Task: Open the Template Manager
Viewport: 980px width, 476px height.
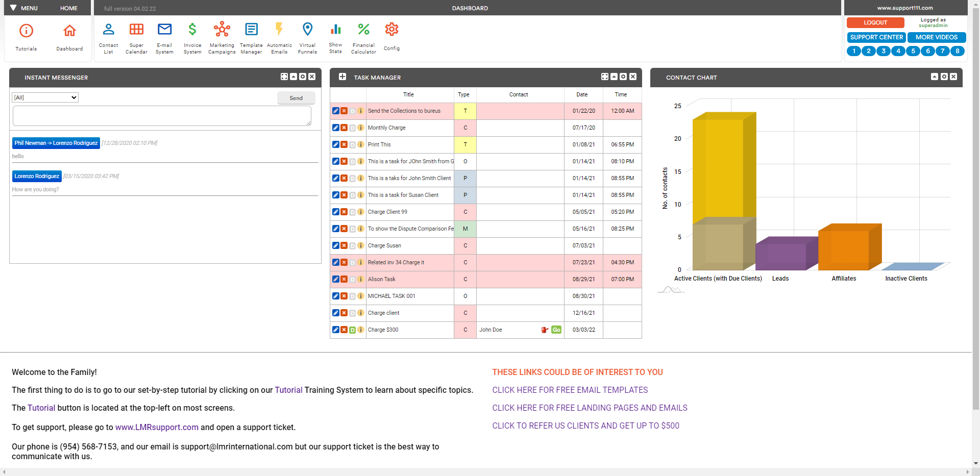Action: coord(251,38)
